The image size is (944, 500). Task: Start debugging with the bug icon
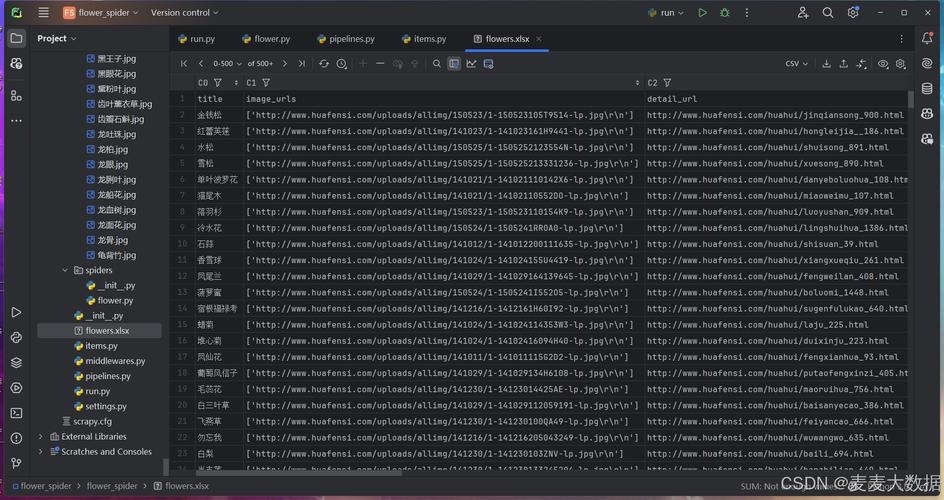tap(725, 13)
